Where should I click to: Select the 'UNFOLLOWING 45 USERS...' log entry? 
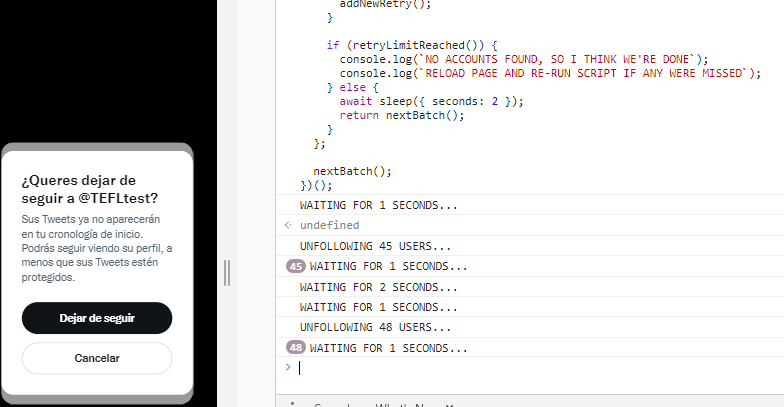(375, 246)
